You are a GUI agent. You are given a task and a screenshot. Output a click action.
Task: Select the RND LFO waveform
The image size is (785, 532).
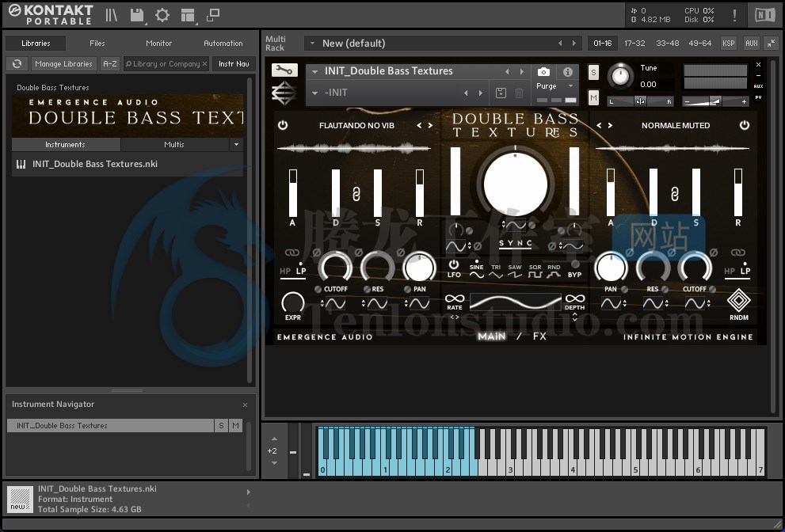[554, 271]
